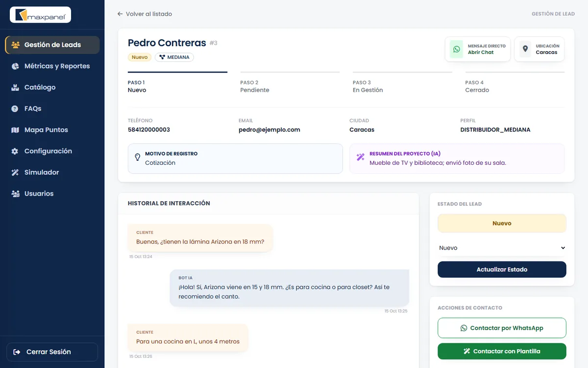Click the lead name Pedro Contreras

click(167, 43)
